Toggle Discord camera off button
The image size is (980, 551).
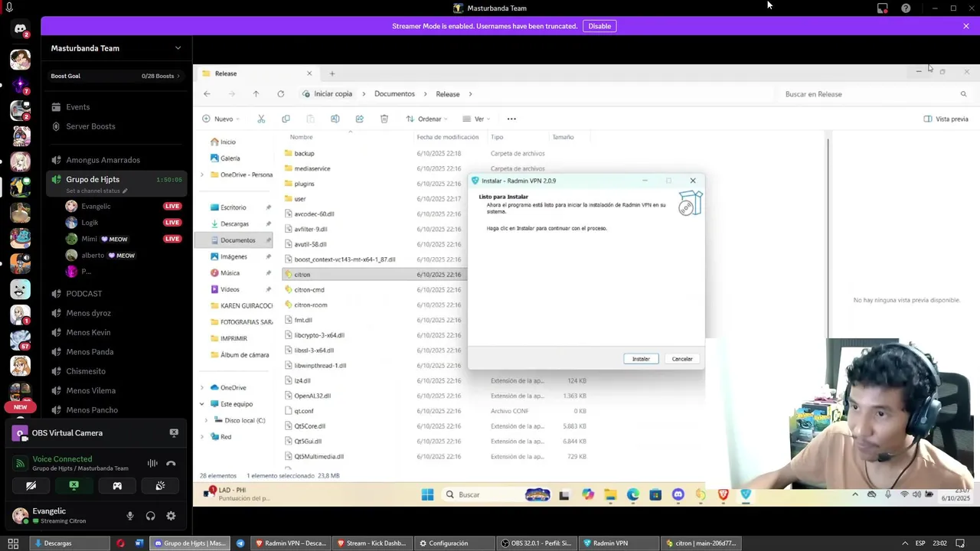click(x=31, y=486)
